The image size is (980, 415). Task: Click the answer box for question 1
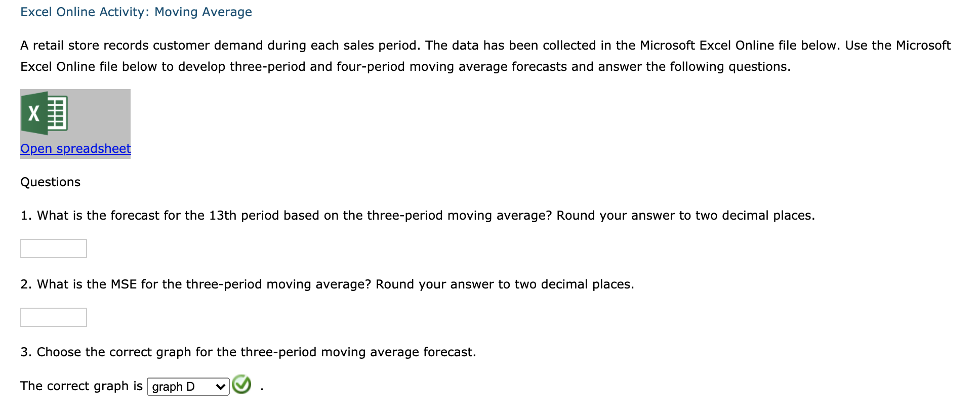[x=53, y=248]
